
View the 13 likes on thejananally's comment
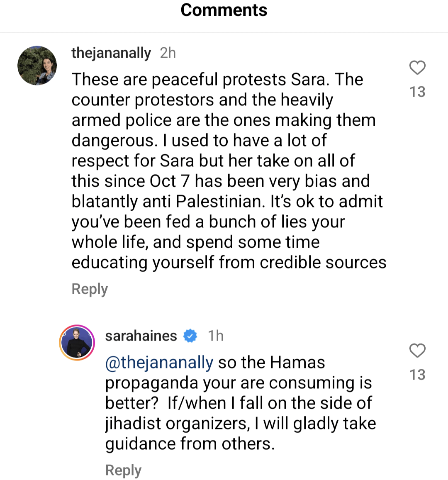(x=417, y=92)
